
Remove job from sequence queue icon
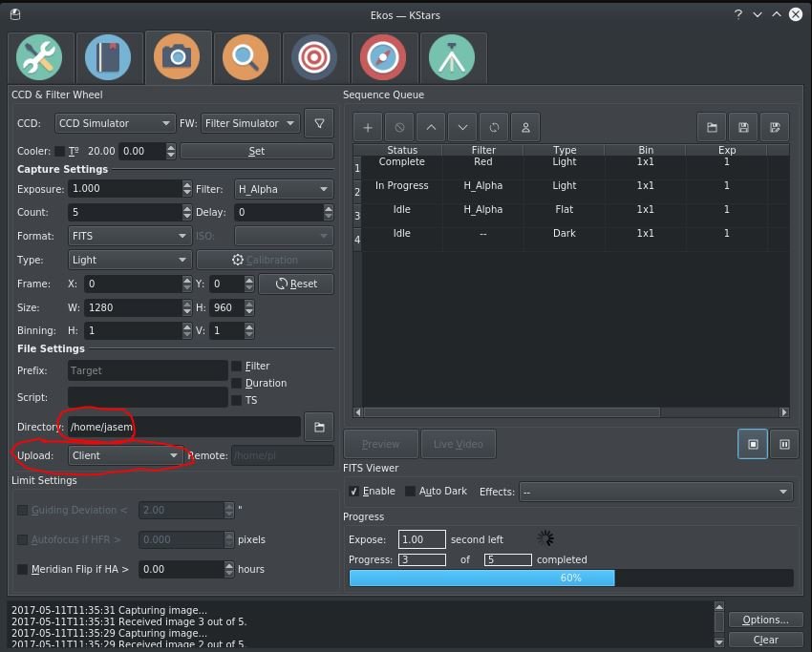399,127
